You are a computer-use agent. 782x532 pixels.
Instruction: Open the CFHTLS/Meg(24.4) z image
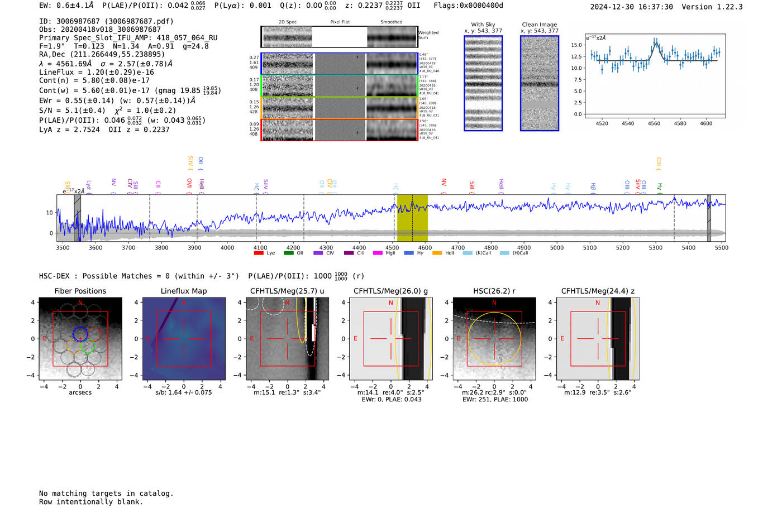[598, 338]
